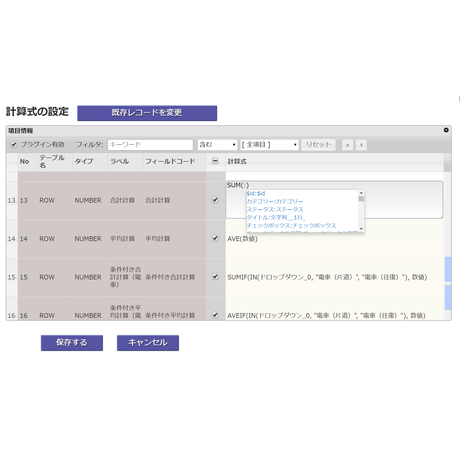
Task: Click the up arrow next to リセット
Action: coord(348,145)
